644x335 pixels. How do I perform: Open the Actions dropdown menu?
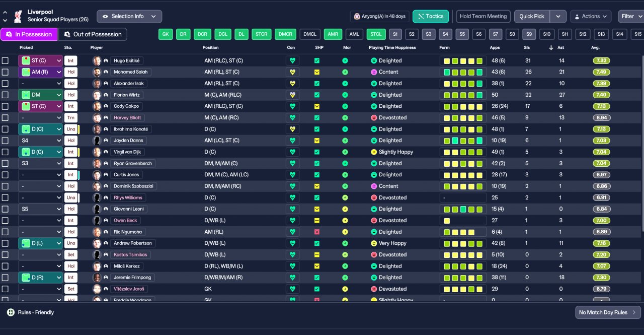tap(591, 16)
